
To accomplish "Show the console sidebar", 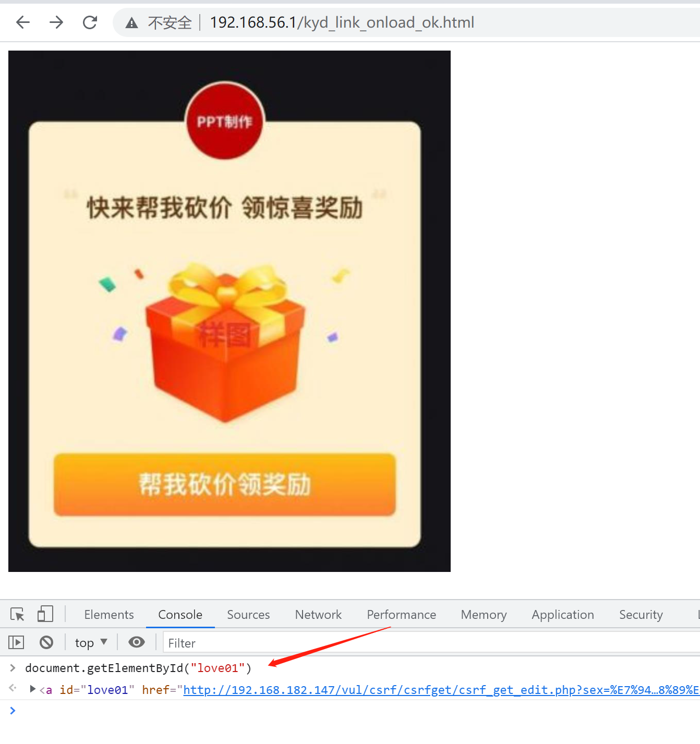I will [x=16, y=642].
